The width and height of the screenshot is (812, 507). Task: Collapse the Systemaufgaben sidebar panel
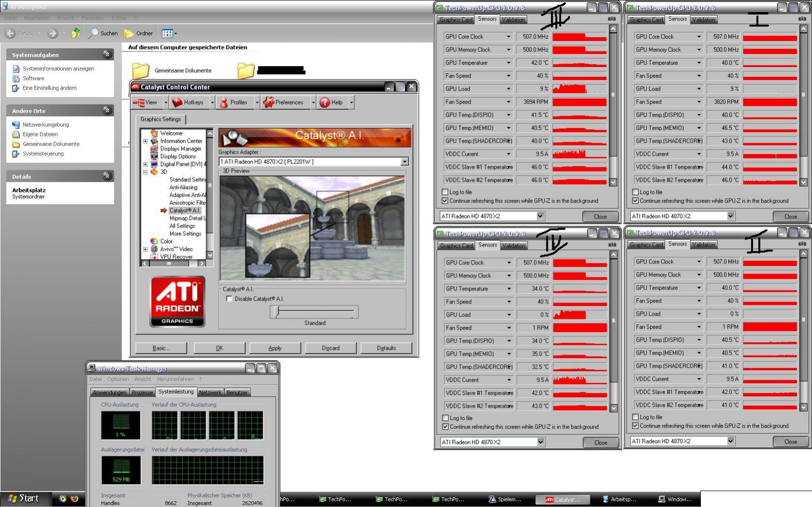107,55
